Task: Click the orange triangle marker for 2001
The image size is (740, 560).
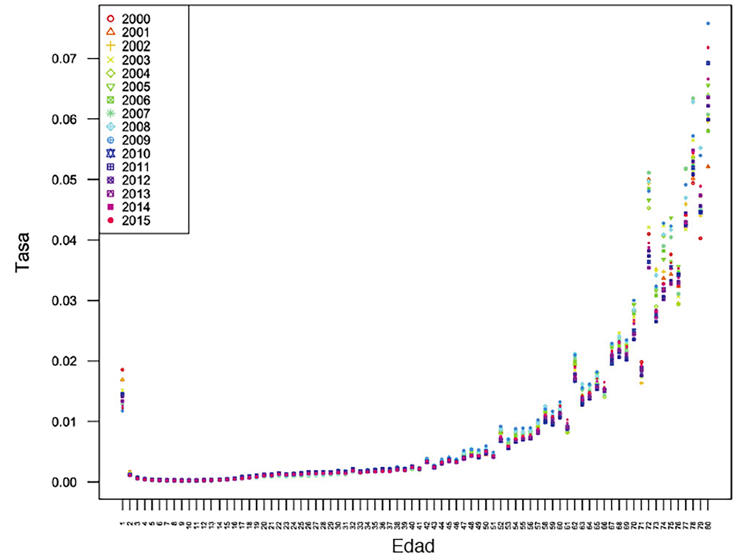Action: [x=111, y=33]
